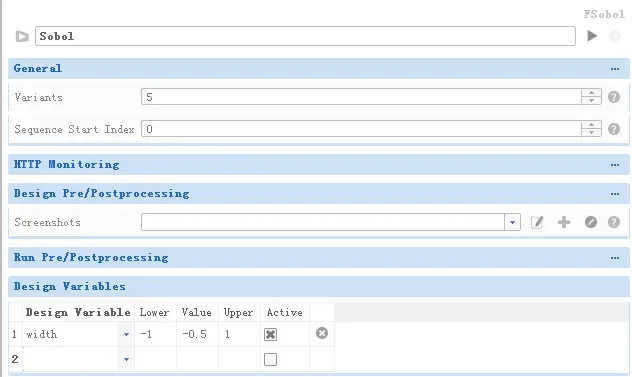Click the Value column header
The width and height of the screenshot is (632, 377).
point(198,312)
